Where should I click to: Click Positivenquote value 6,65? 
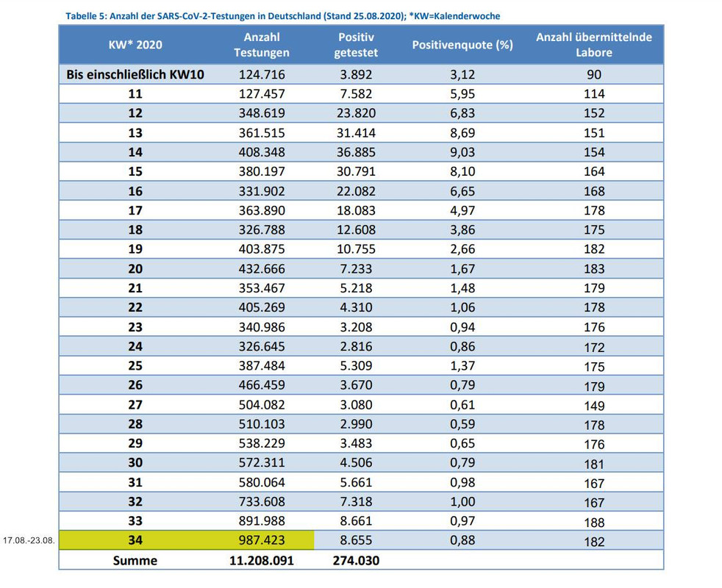[462, 191]
